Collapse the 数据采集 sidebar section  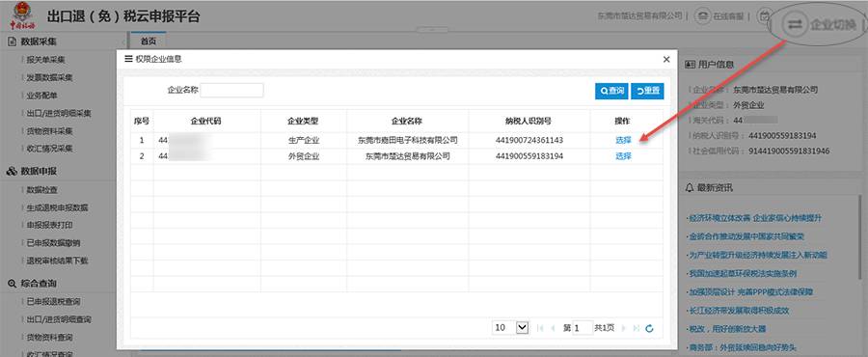pos(39,41)
